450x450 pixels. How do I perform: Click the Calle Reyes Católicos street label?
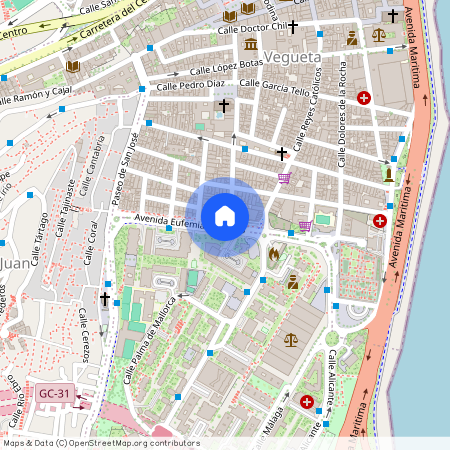(x=307, y=110)
